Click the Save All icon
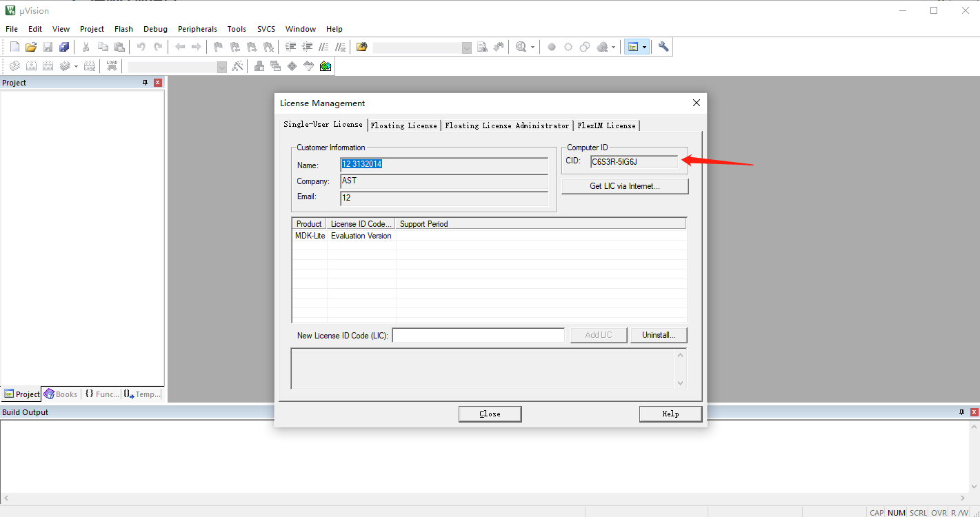 [x=64, y=47]
